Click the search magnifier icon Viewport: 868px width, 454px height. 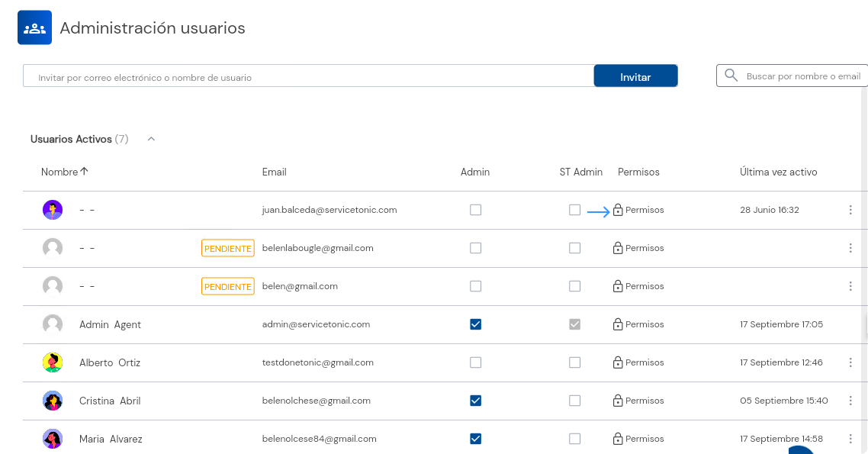(731, 76)
